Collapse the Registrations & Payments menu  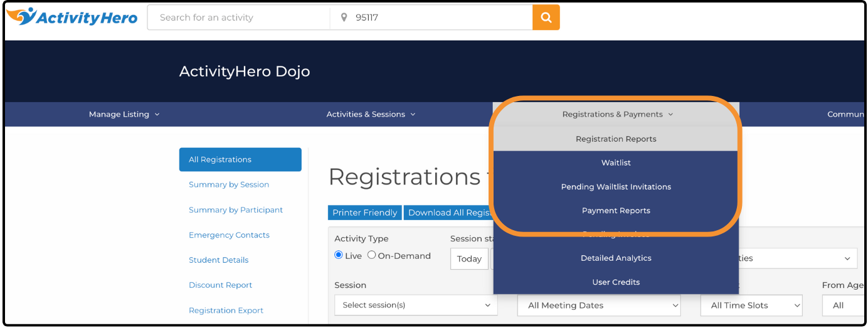click(x=617, y=114)
